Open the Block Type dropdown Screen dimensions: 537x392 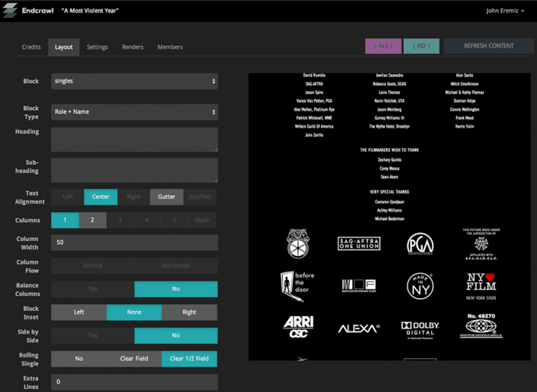(134, 112)
